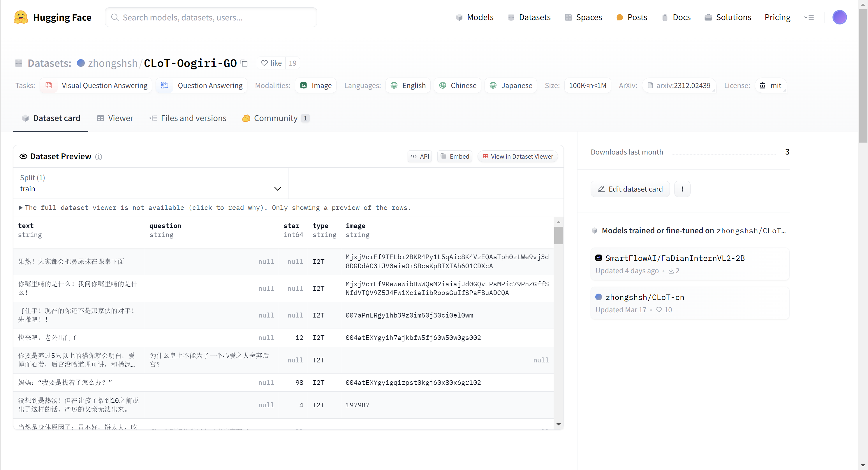Click the arxiv document icon
The image size is (868, 470).
point(650,85)
